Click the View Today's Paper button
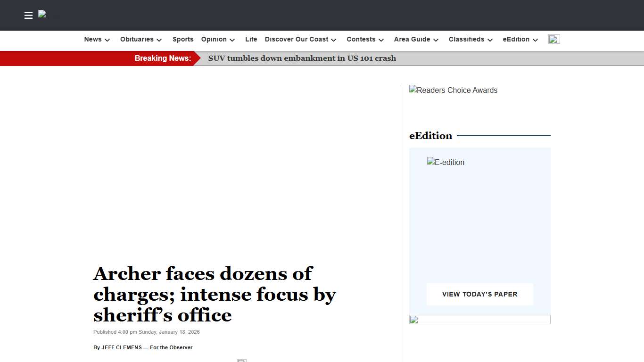The height and width of the screenshot is (362, 644). 479,294
